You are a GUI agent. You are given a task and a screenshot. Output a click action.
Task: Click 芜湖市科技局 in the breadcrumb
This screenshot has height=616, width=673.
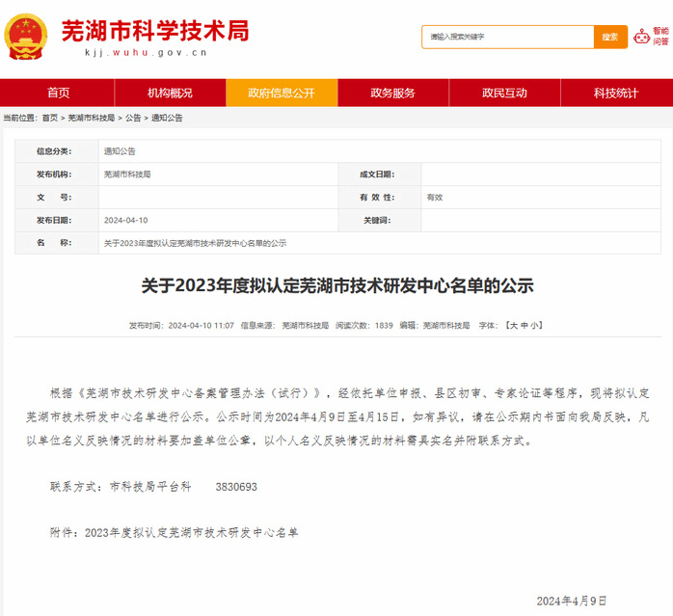click(91, 118)
